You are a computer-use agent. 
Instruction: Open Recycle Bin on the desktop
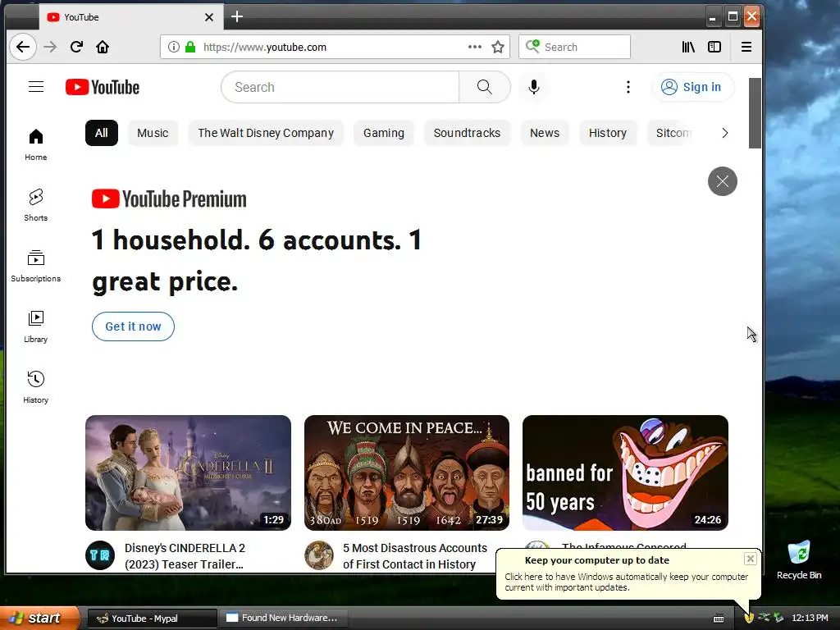[799, 560]
